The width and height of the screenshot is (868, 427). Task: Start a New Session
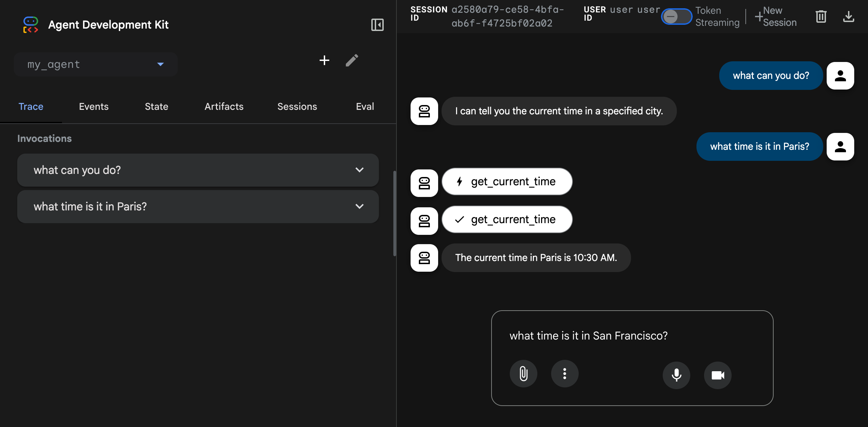(x=776, y=17)
